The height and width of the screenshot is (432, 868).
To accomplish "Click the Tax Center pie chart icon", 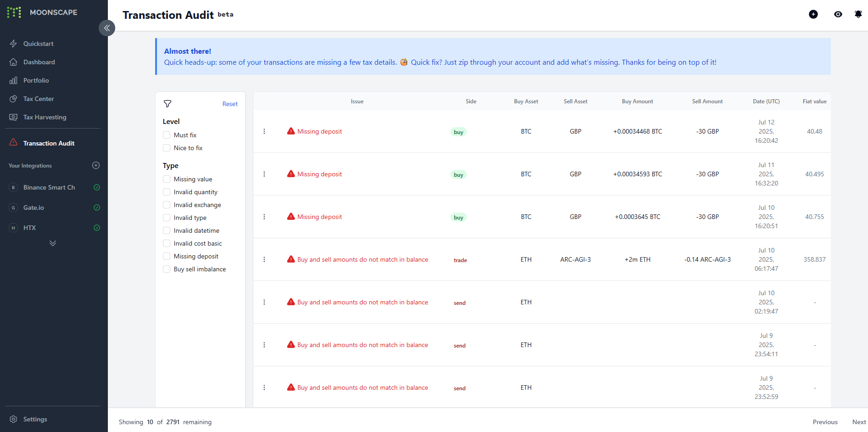I will [13, 99].
